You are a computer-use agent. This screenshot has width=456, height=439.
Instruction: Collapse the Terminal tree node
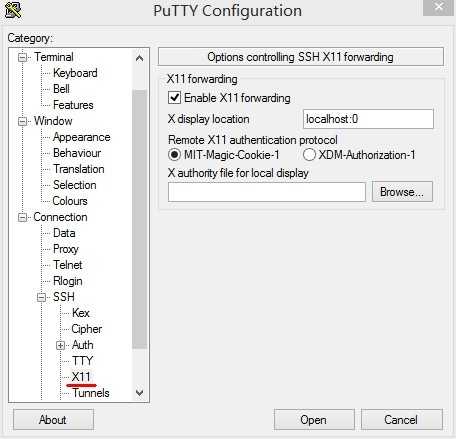click(22, 57)
